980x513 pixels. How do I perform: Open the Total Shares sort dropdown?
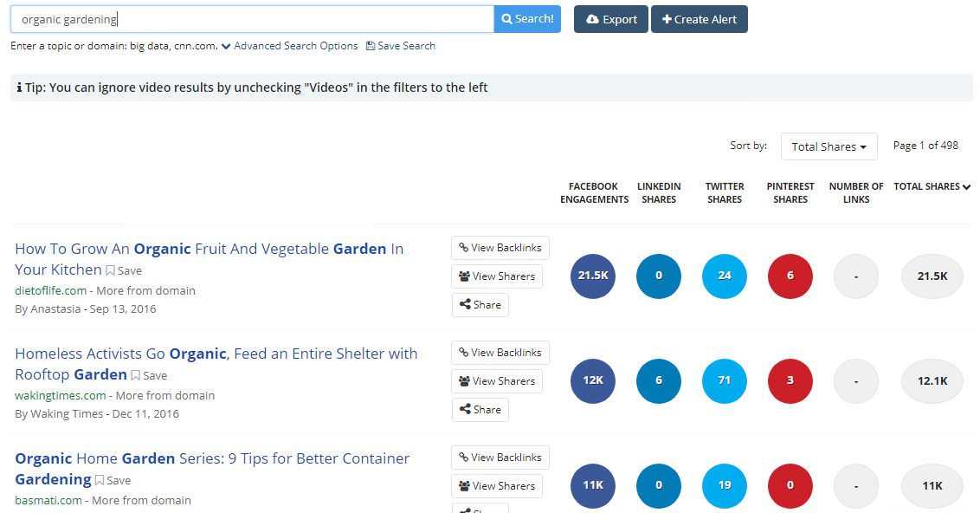(828, 146)
